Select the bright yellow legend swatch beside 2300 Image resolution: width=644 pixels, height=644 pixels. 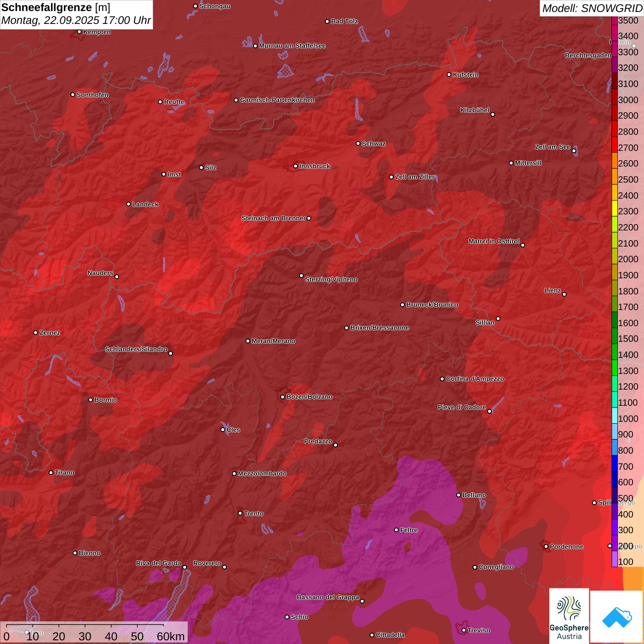point(615,208)
